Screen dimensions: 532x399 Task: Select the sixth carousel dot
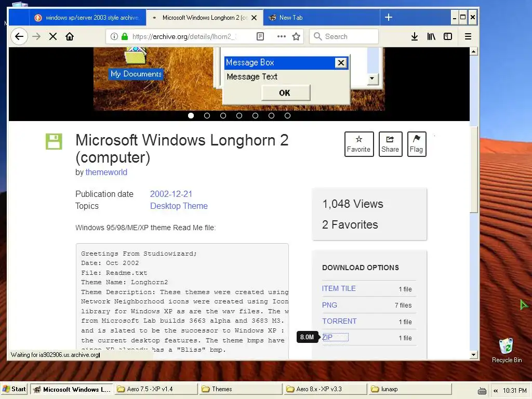(x=271, y=116)
